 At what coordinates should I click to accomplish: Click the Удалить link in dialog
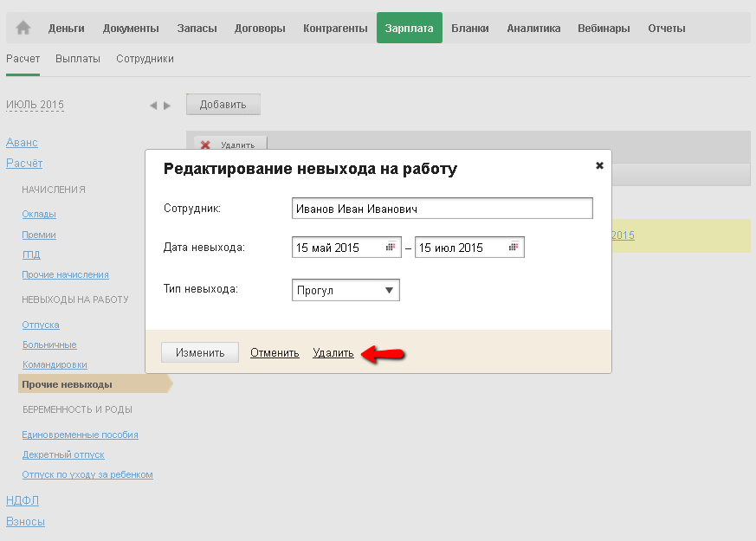click(x=333, y=352)
